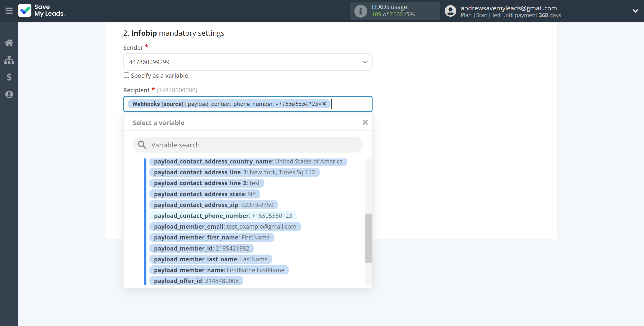The height and width of the screenshot is (326, 644).
Task: Select payload_member_email variable
Action: point(225,226)
